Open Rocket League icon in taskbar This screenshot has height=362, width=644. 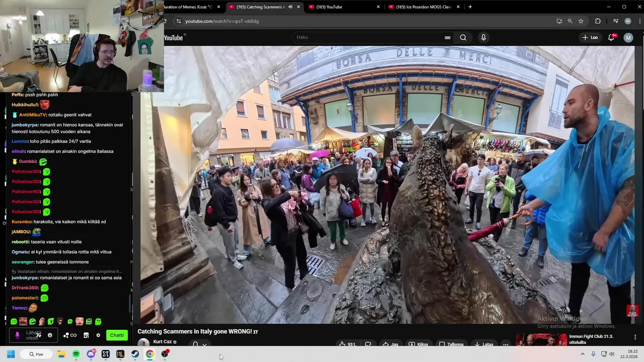point(120,354)
